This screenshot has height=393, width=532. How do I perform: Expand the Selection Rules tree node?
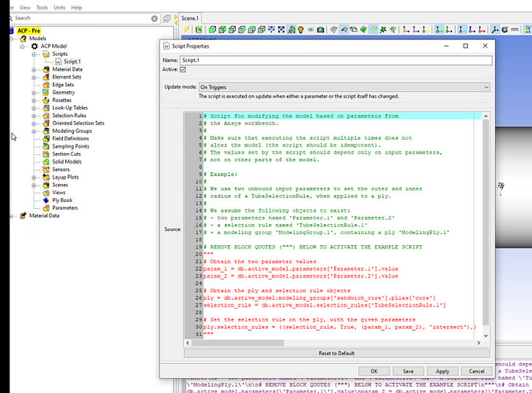(34, 116)
